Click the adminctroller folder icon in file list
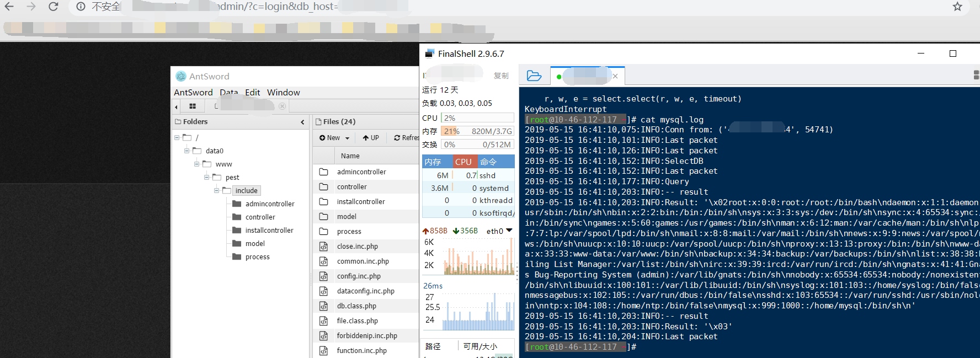This screenshot has width=980, height=358. tap(324, 172)
